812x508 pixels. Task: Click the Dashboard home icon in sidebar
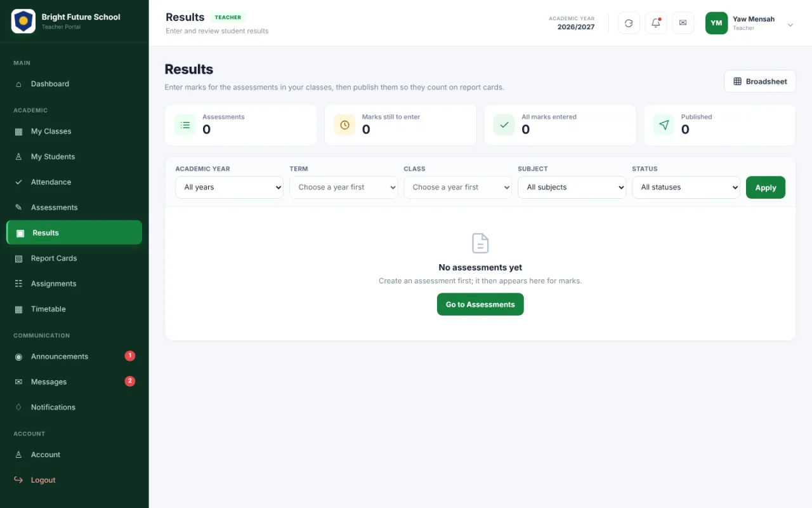tap(18, 84)
